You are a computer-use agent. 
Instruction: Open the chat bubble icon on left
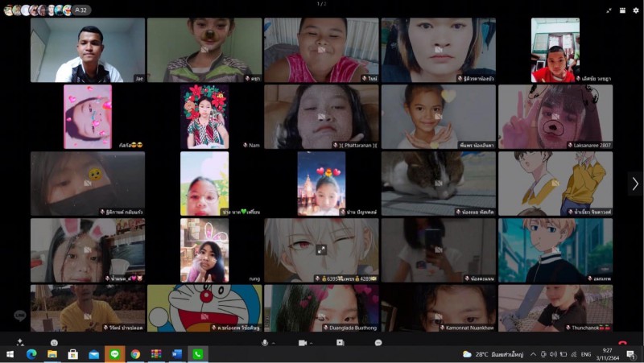pyautogui.click(x=19, y=316)
